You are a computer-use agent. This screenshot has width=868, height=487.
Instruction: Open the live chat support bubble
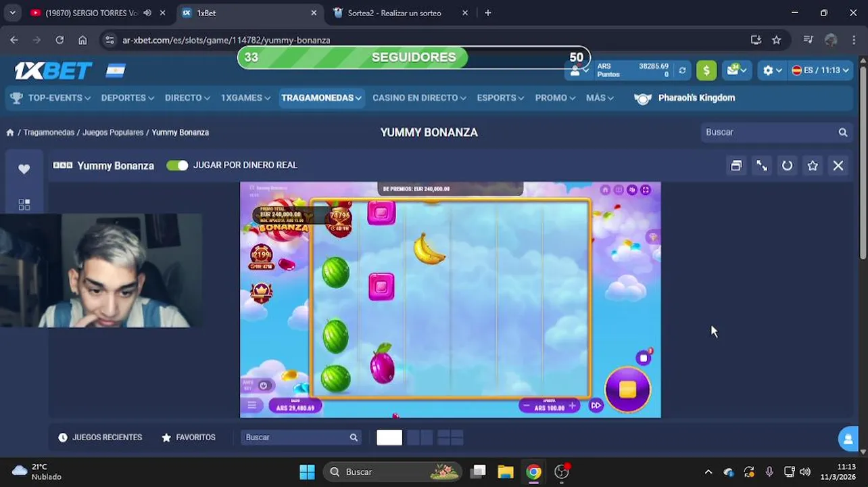click(x=848, y=438)
